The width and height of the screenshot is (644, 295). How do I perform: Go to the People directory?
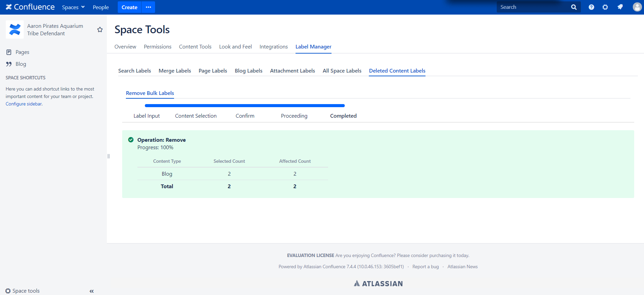101,7
